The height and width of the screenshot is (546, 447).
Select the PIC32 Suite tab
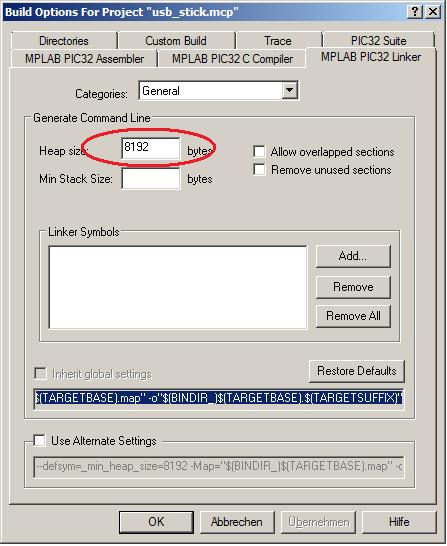378,41
